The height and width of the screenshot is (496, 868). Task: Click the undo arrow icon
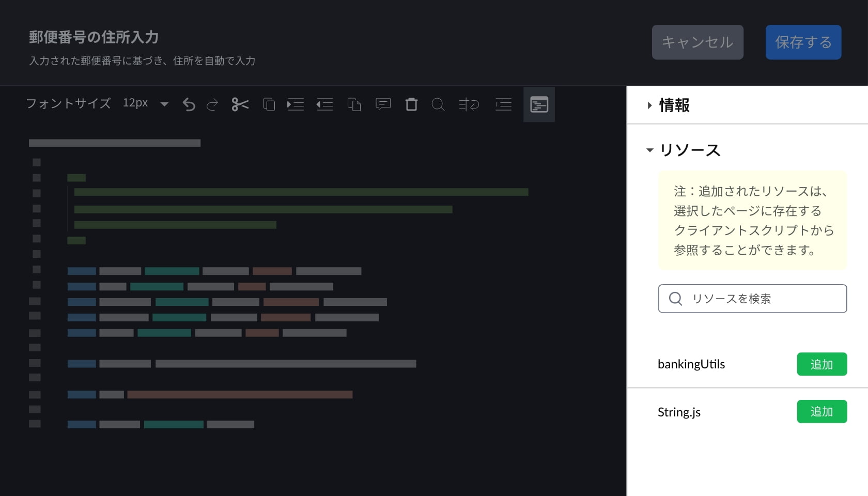point(189,105)
